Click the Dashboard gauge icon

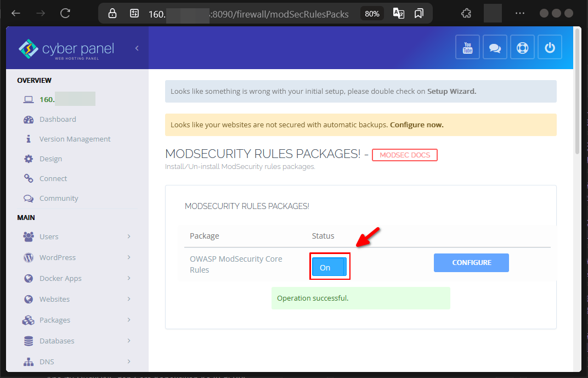29,119
